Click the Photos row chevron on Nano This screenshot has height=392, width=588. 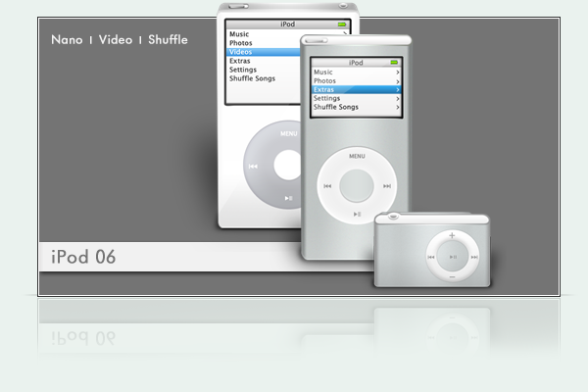point(398,81)
